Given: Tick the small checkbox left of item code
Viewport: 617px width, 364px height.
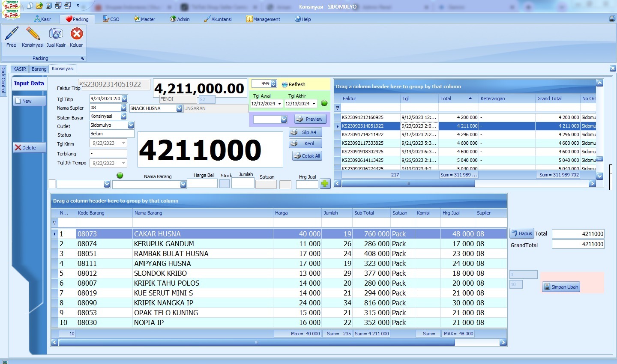Looking at the screenshot, I should point(52,184).
